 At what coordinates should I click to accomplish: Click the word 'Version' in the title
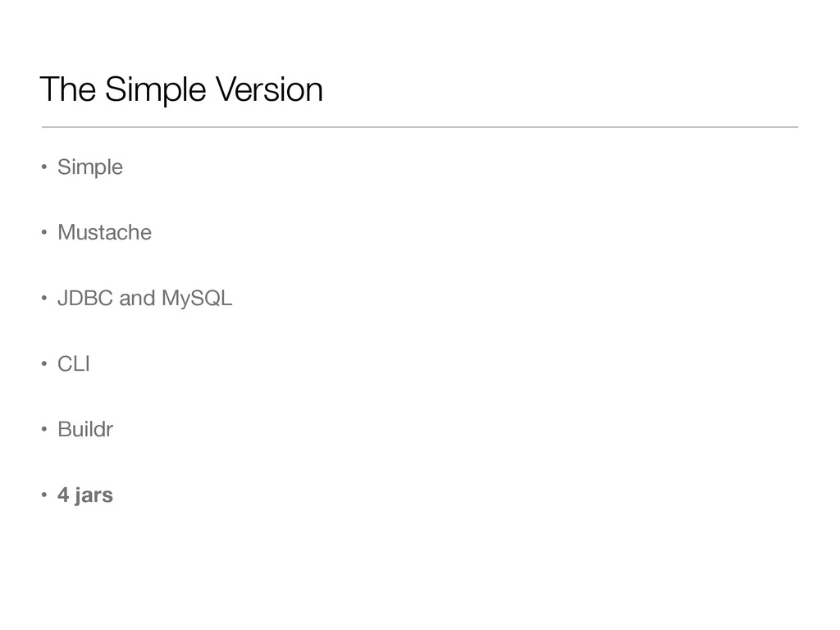(269, 89)
